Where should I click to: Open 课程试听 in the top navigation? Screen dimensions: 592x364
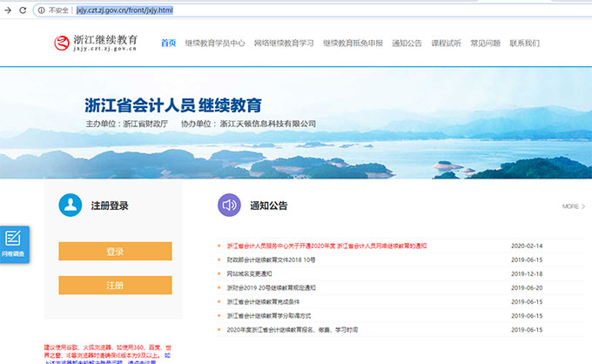(x=446, y=43)
